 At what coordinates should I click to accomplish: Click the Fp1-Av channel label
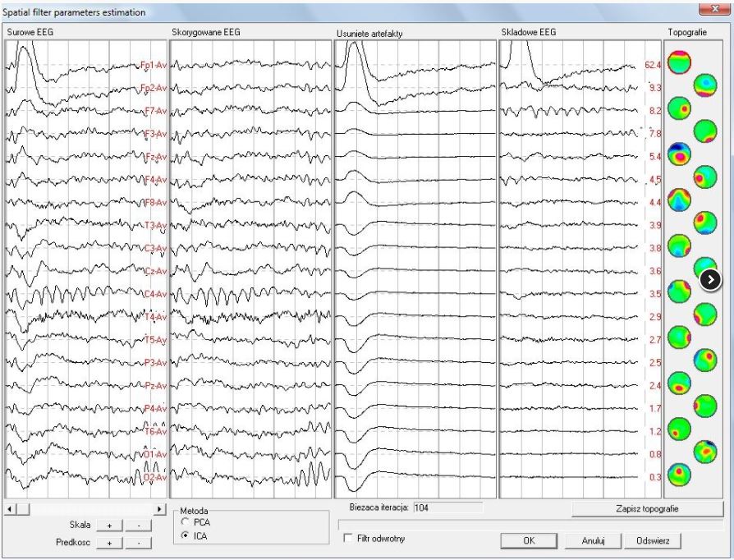(x=154, y=65)
